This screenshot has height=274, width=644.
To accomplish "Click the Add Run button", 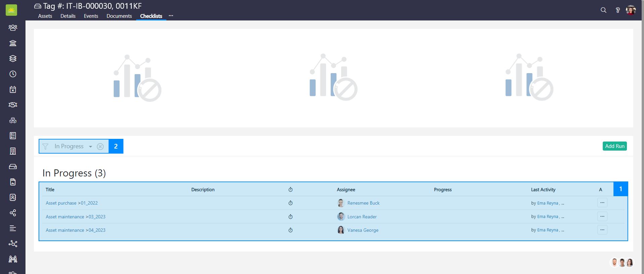I will [614, 146].
